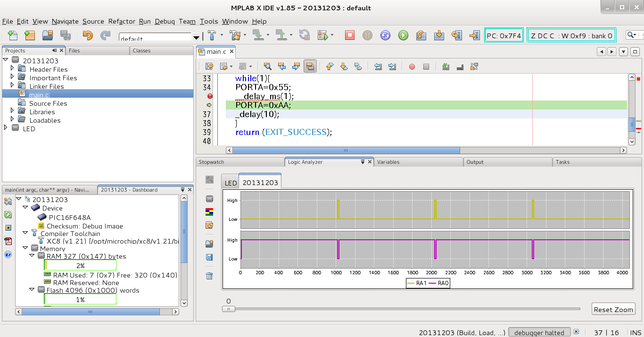This screenshot has height=337, width=644.
Task: Click the New Project toolbar icon
Action: pos(30,35)
